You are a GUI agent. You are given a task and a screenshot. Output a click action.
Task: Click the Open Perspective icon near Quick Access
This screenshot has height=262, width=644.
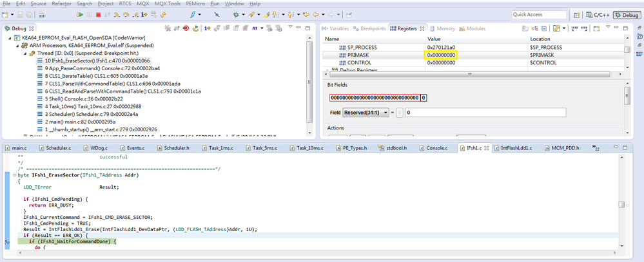pyautogui.click(x=577, y=15)
